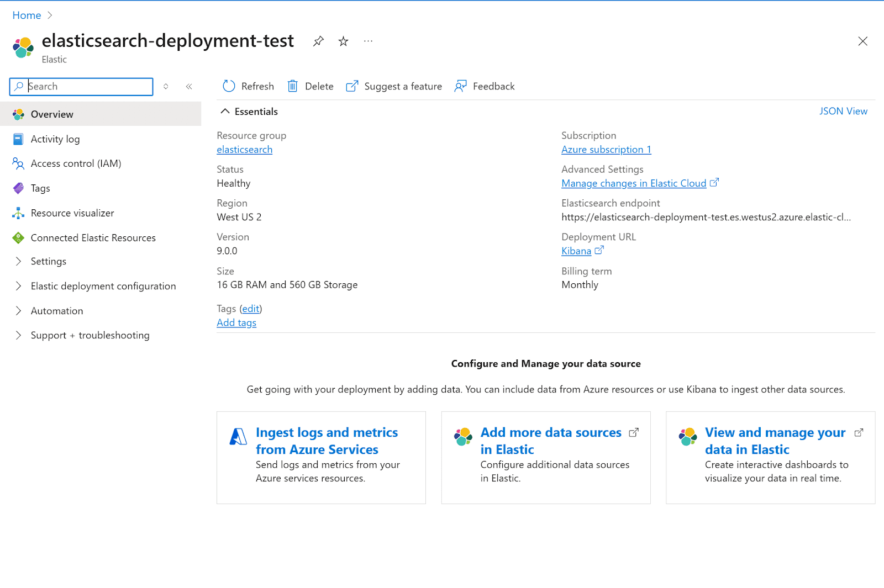Select the Connected Elastic Resources icon
The image size is (884, 588).
(x=18, y=237)
